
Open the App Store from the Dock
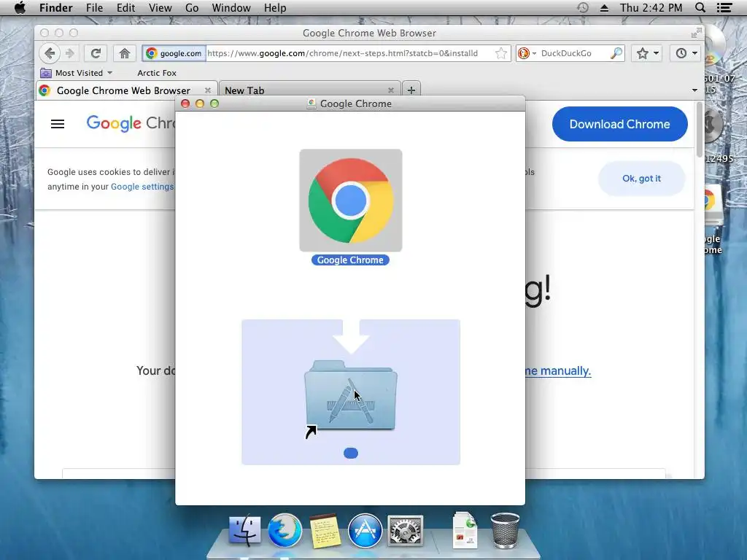point(365,531)
